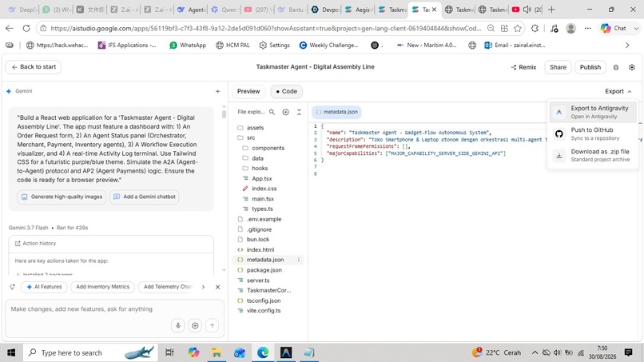The height and width of the screenshot is (362, 644).
Task: Choose Export to Antigravity
Action: [593, 112]
